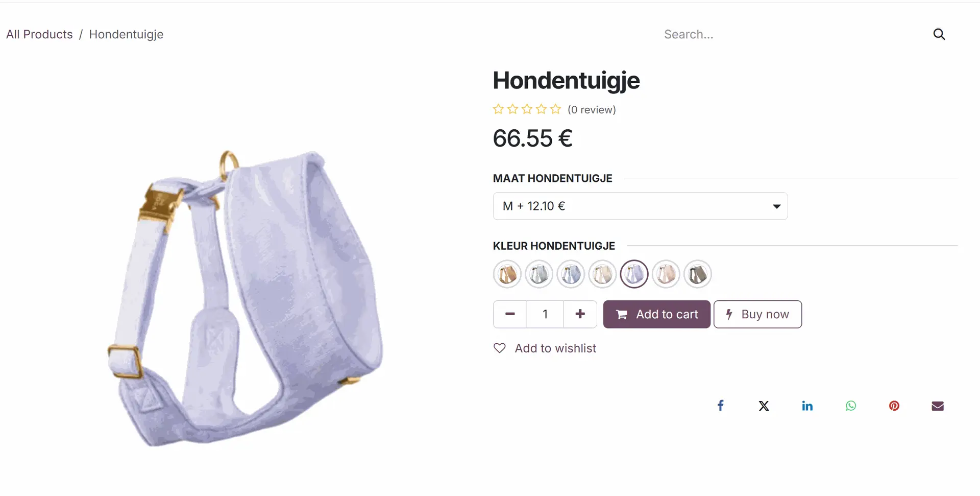
Task: Share product on Facebook
Action: [x=720, y=406]
